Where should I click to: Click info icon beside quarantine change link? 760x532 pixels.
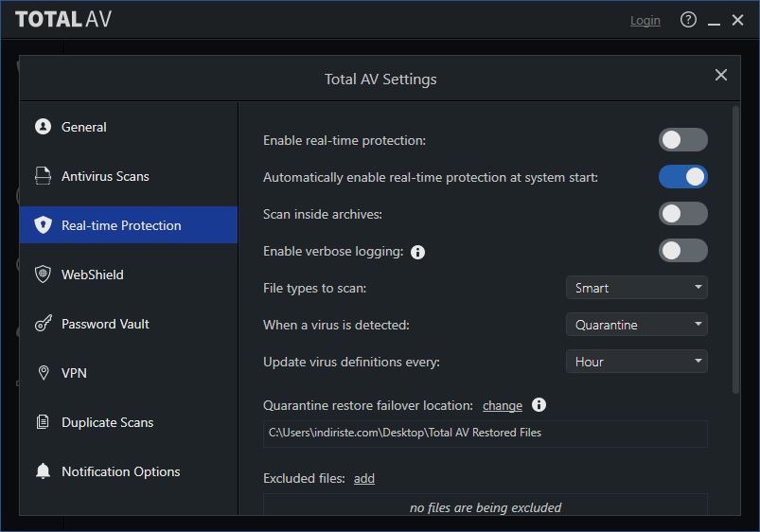pyautogui.click(x=539, y=405)
